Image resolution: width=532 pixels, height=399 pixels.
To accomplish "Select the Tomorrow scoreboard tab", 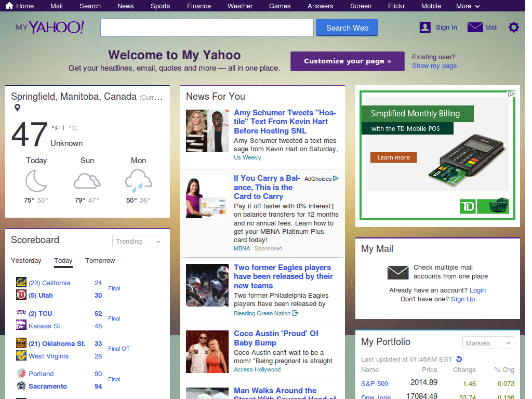I will pyautogui.click(x=100, y=261).
